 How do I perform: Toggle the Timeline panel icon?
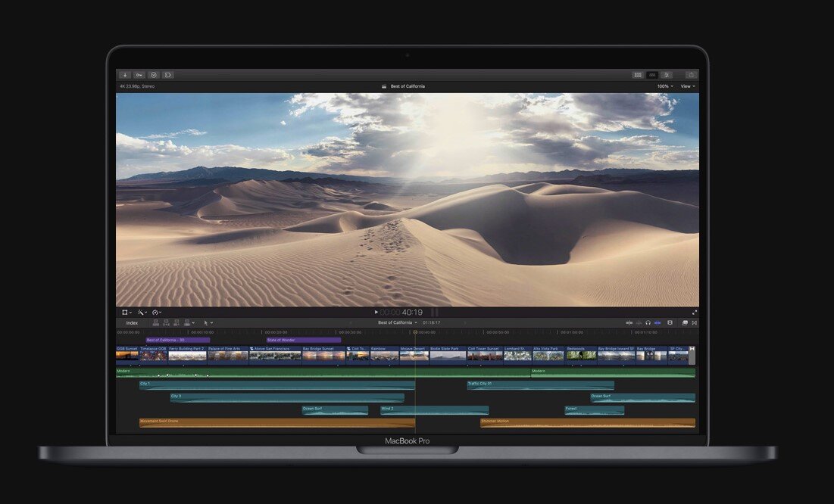(x=652, y=75)
